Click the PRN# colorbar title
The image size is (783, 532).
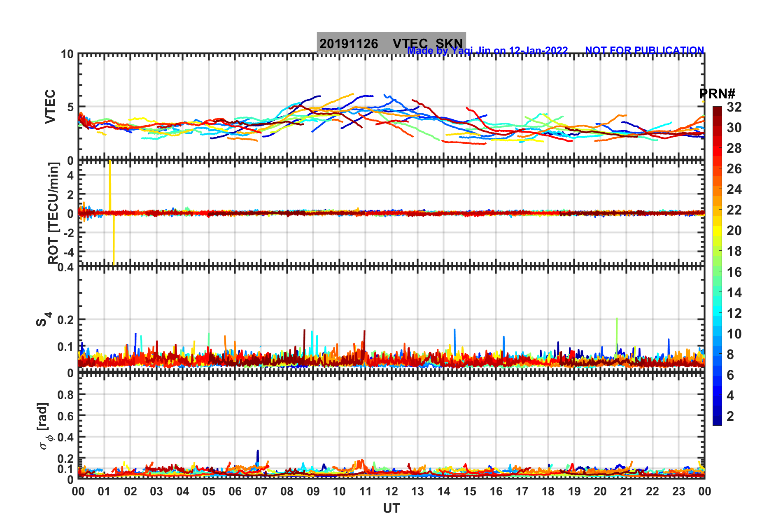pos(717,94)
